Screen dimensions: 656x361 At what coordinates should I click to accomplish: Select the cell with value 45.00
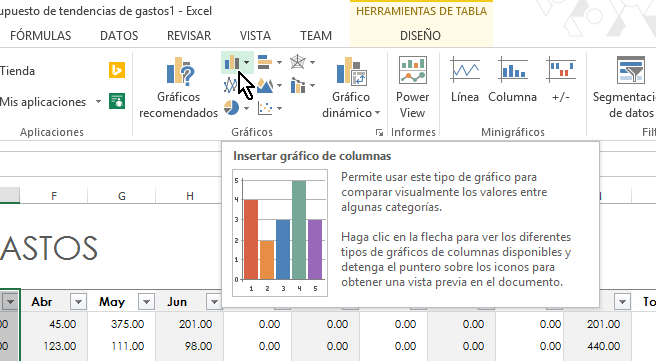click(x=54, y=324)
